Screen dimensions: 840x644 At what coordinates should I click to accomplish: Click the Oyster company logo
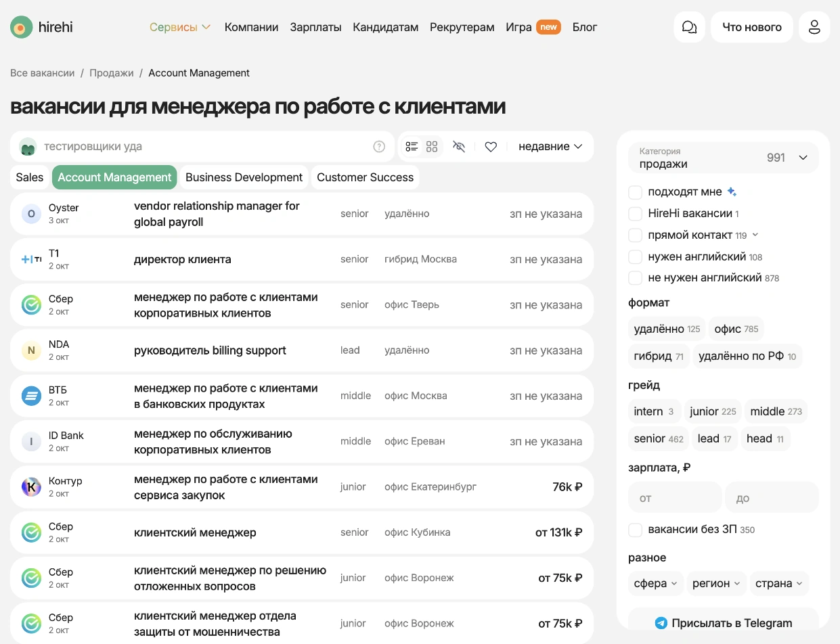point(31,214)
